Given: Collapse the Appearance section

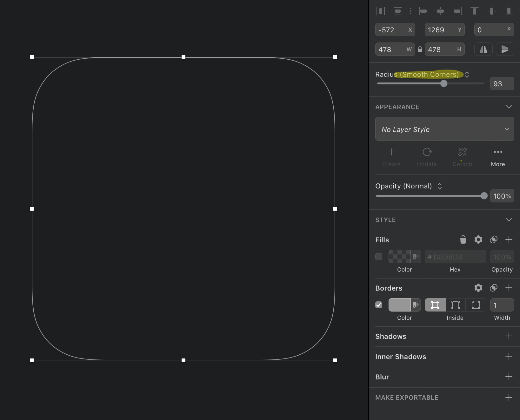Looking at the screenshot, I should pyautogui.click(x=509, y=107).
